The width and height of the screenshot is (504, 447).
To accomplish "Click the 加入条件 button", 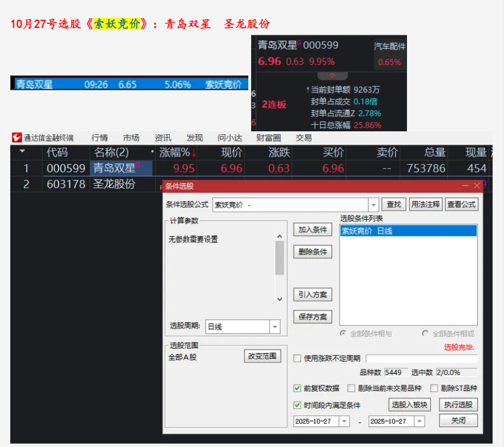I will tap(313, 229).
